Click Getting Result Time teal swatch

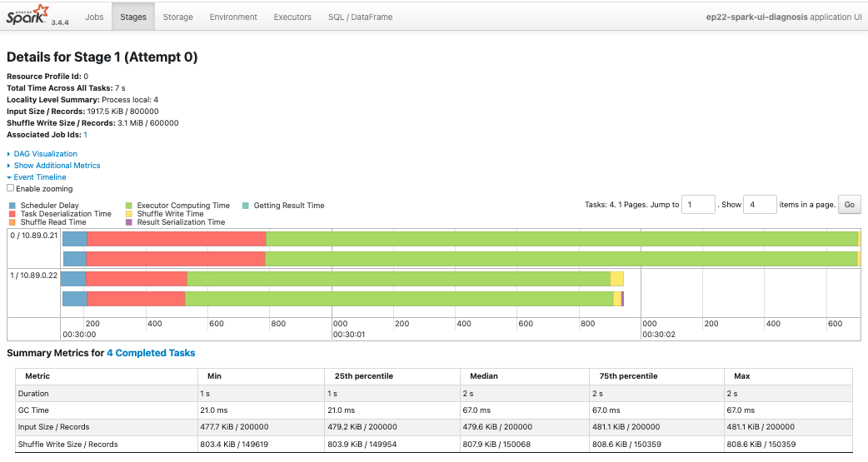(245, 206)
